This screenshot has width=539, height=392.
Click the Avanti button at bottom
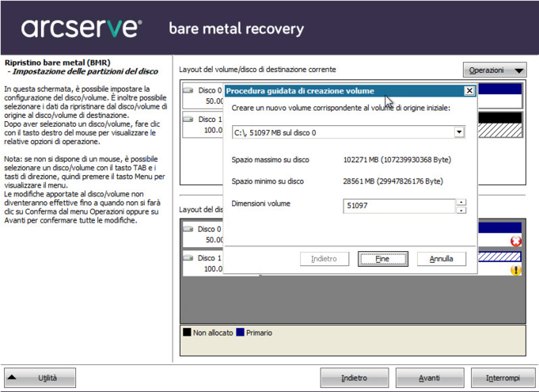[430, 378]
